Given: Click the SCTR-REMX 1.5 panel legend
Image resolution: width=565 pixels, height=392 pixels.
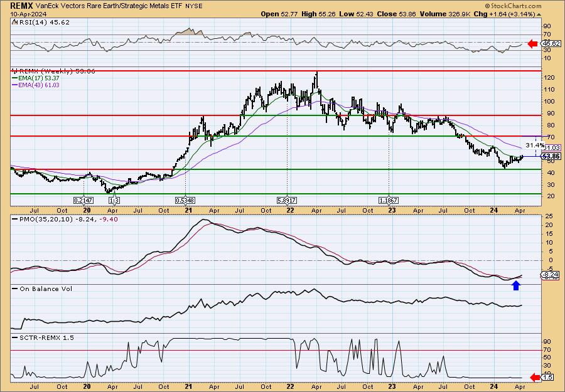Looking at the screenshot, I should click(43, 337).
